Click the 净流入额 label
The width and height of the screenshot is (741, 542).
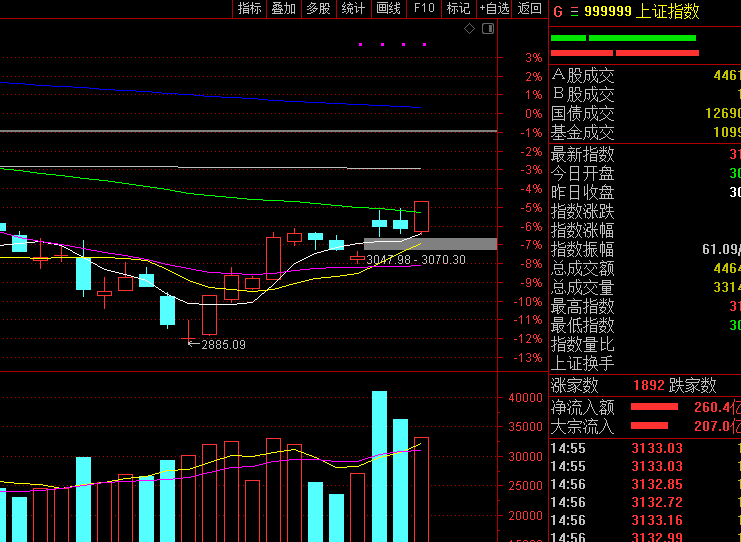(x=583, y=407)
